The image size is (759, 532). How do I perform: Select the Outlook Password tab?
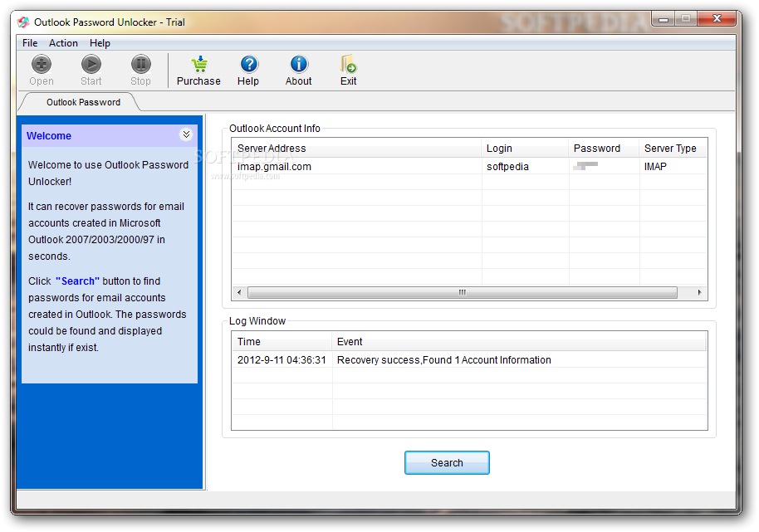[x=83, y=102]
